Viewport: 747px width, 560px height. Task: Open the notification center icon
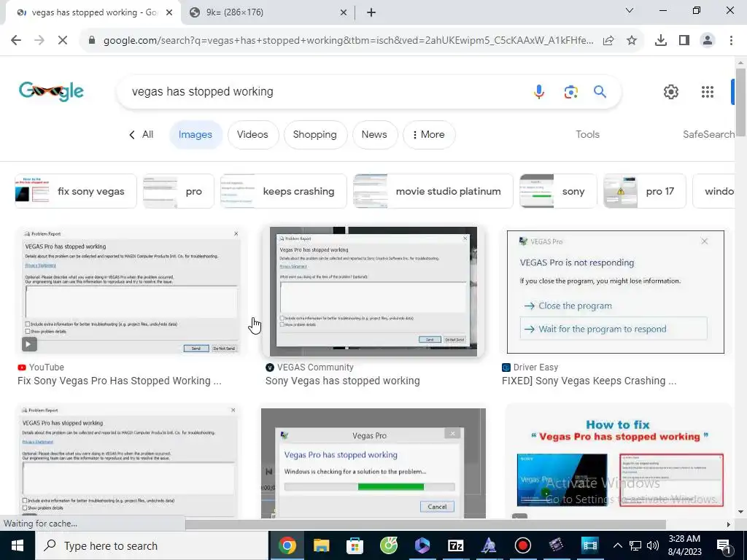click(x=724, y=545)
